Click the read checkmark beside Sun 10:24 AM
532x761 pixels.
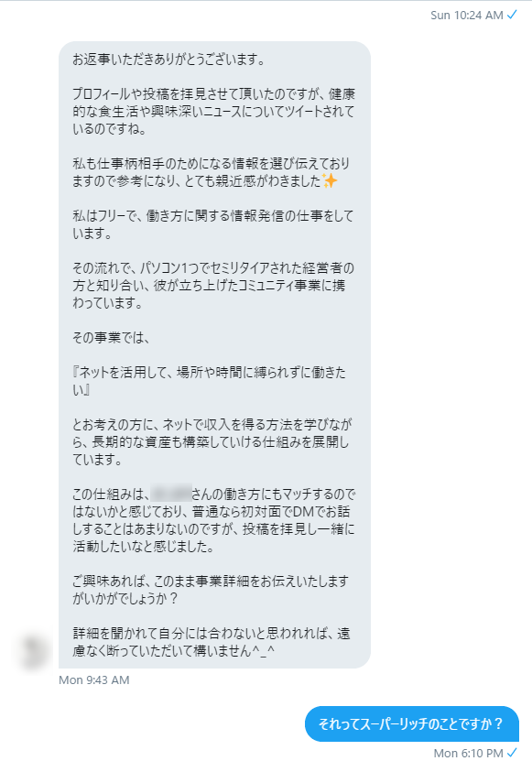pyautogui.click(x=512, y=15)
